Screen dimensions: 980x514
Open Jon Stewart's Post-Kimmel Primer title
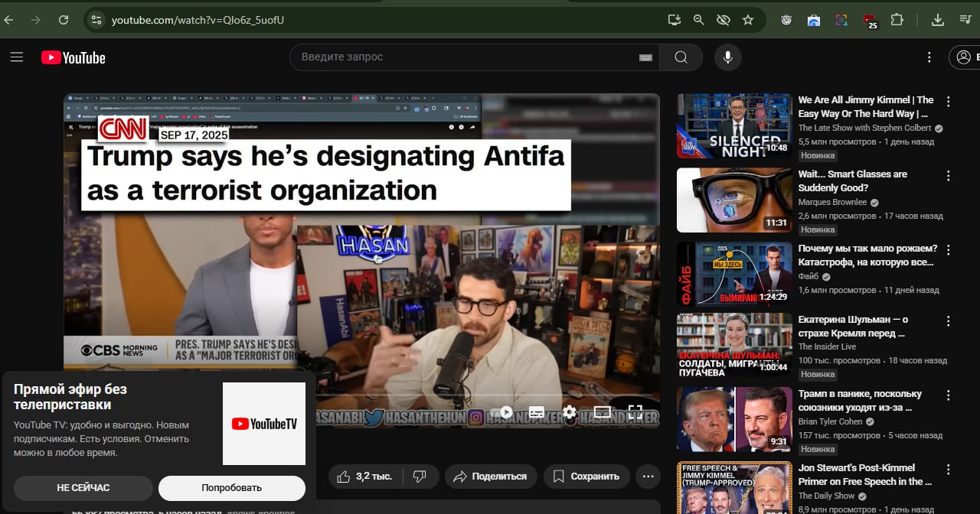coord(864,474)
